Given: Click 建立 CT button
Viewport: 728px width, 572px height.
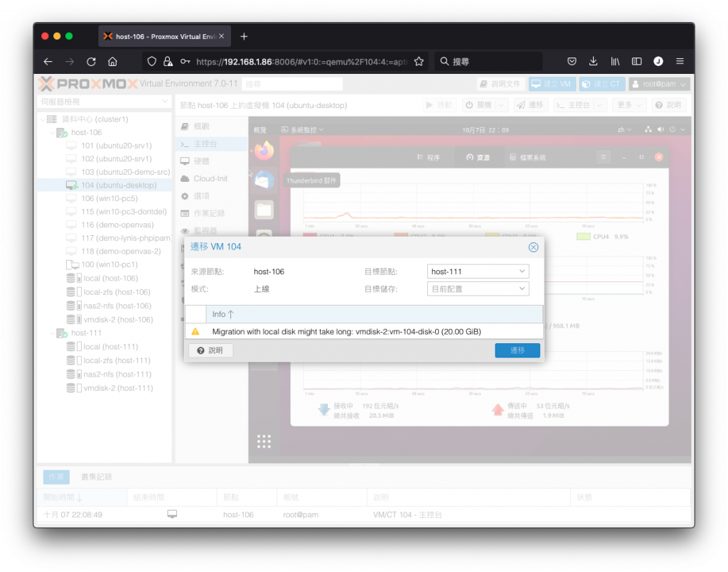Looking at the screenshot, I should tap(601, 84).
